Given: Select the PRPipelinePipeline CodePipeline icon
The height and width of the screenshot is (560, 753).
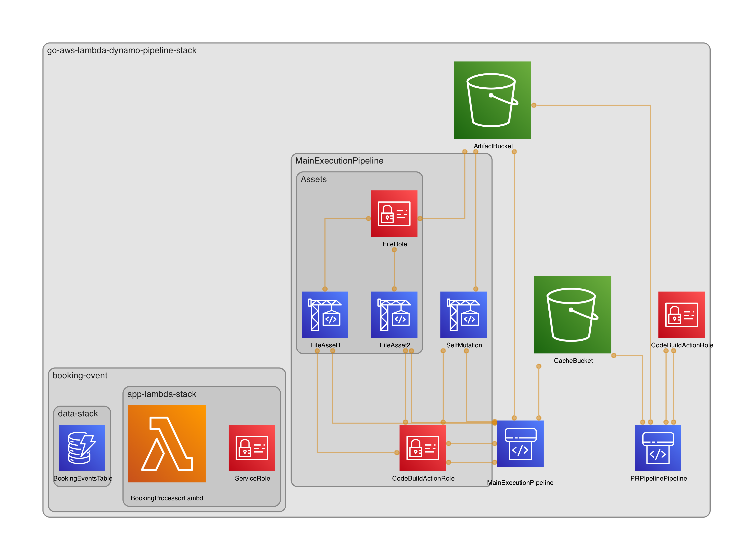Looking at the screenshot, I should pyautogui.click(x=658, y=448).
